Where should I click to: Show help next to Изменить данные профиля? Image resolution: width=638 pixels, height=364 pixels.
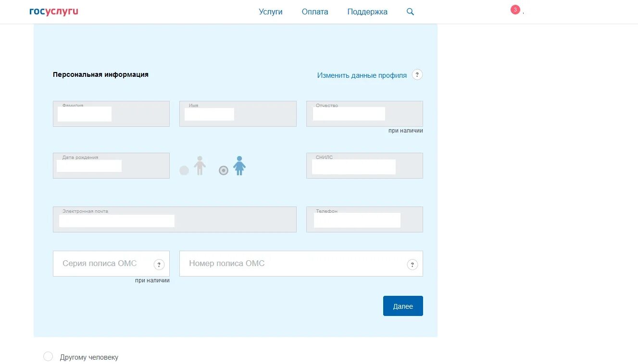(x=417, y=75)
